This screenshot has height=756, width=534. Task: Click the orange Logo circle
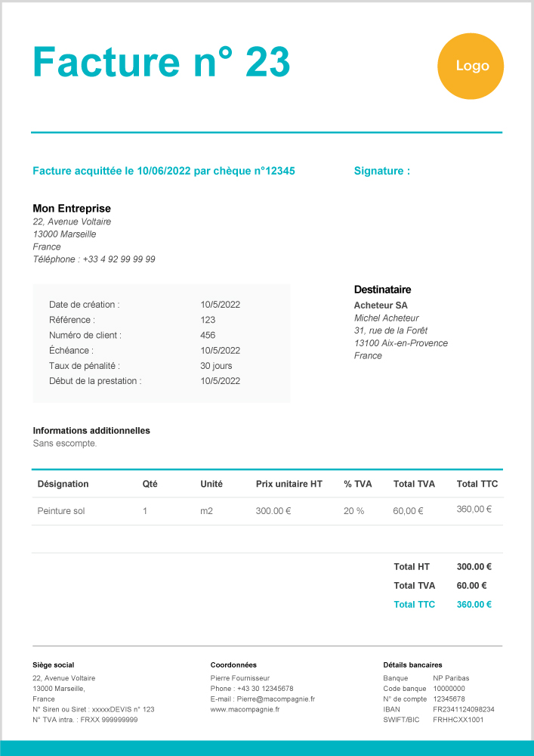click(x=471, y=67)
